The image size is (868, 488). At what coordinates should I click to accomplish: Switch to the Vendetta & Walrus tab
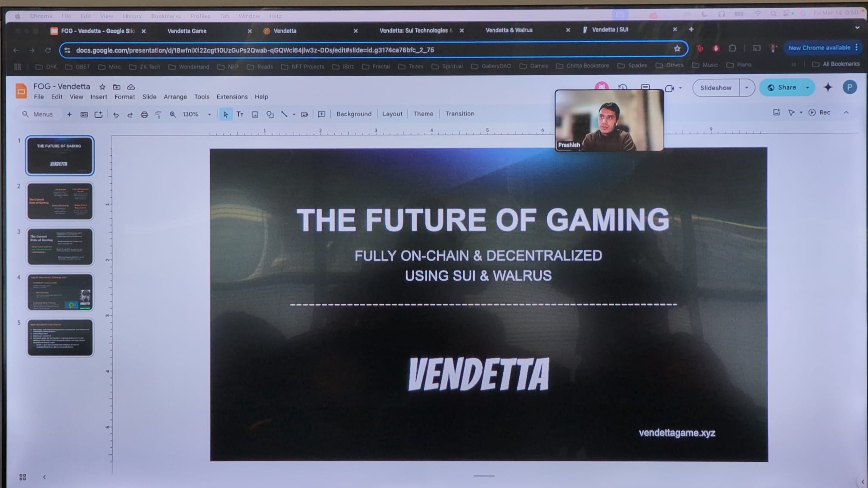point(509,30)
